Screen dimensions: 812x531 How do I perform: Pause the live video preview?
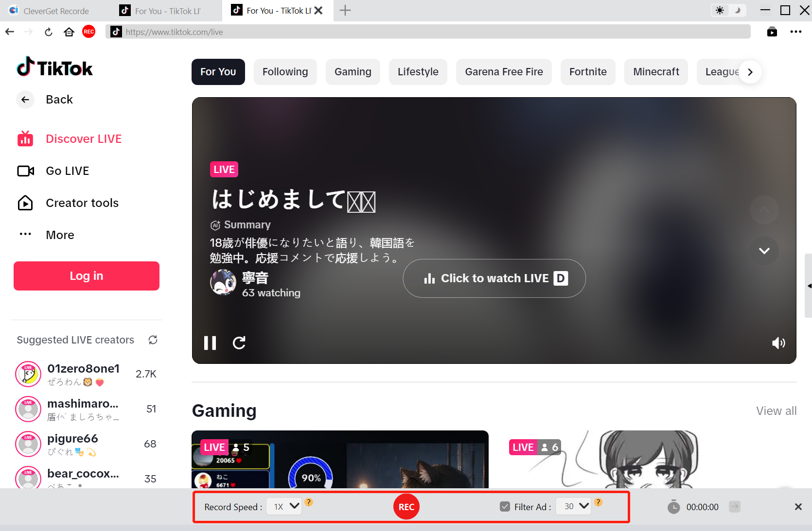pos(210,343)
